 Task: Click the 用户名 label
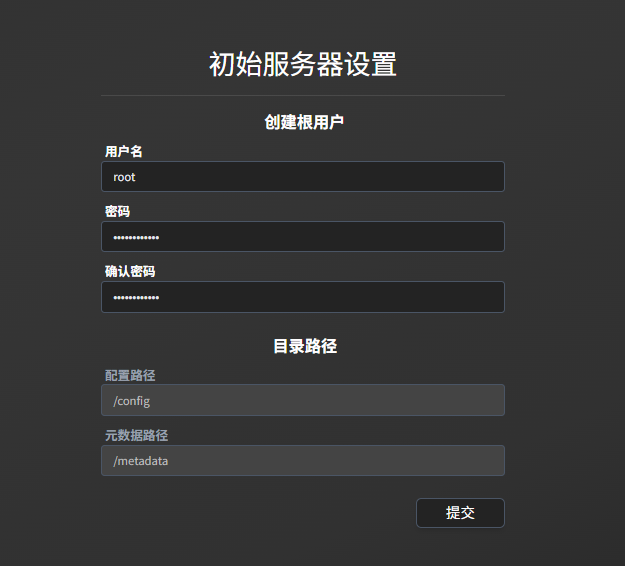pos(124,151)
